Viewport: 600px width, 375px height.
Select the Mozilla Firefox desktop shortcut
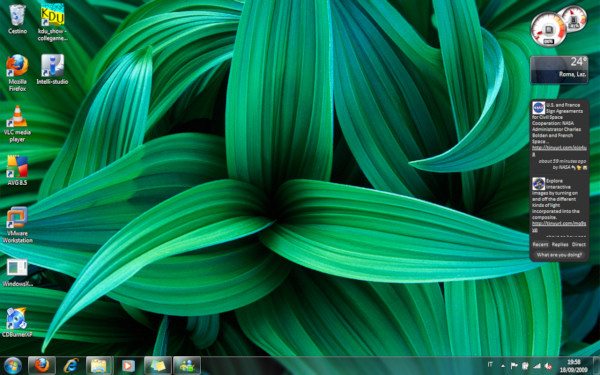point(17,73)
